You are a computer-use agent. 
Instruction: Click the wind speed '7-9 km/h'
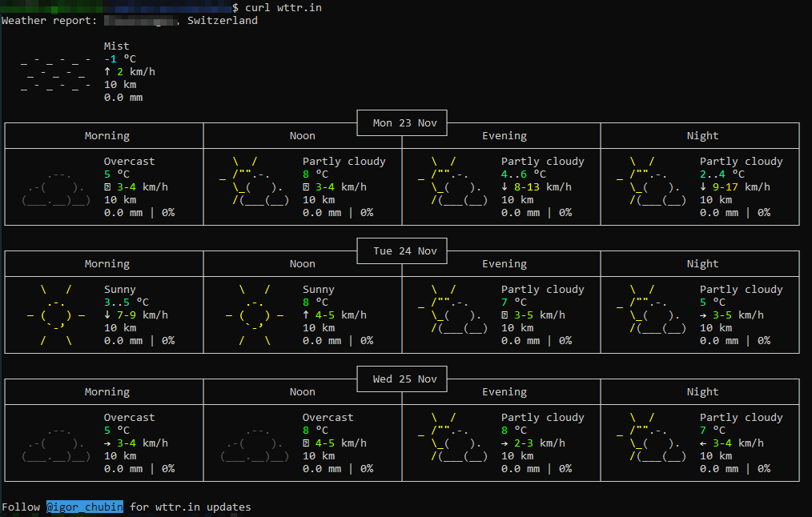click(x=143, y=315)
